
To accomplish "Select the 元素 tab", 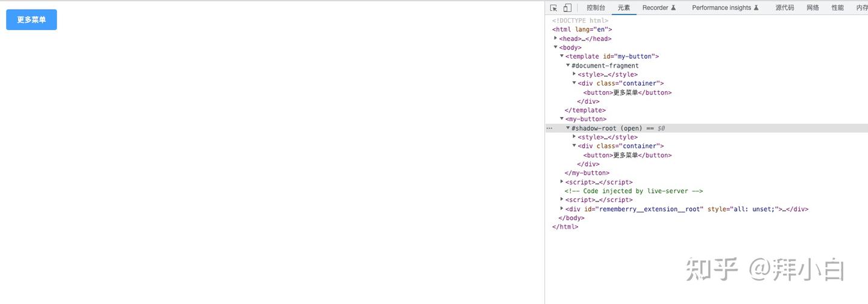I will [x=624, y=8].
